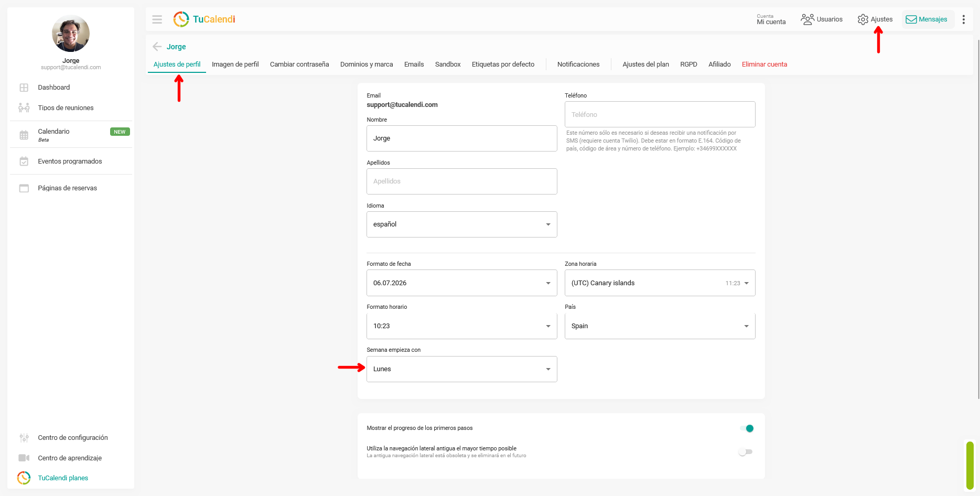Open the País Spain dropdown
The image size is (980, 496).
click(660, 326)
